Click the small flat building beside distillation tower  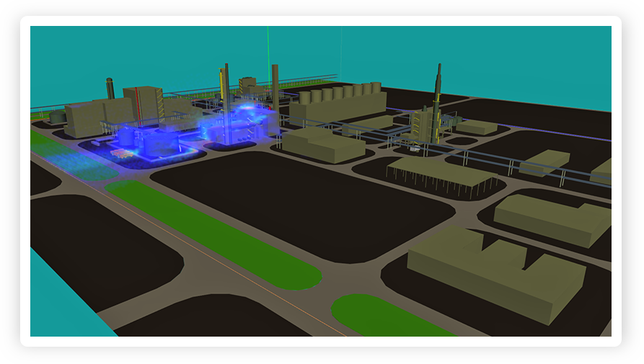(x=477, y=127)
